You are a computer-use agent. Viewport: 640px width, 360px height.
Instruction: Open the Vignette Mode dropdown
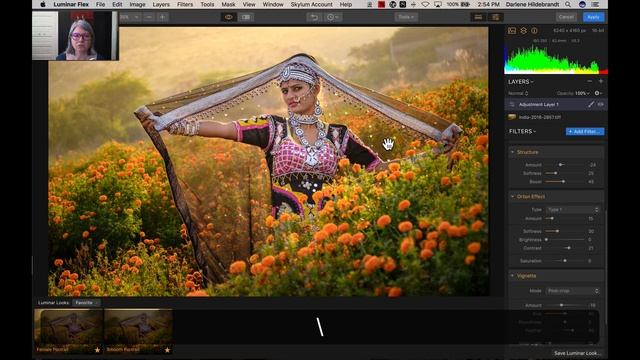pyautogui.click(x=572, y=291)
